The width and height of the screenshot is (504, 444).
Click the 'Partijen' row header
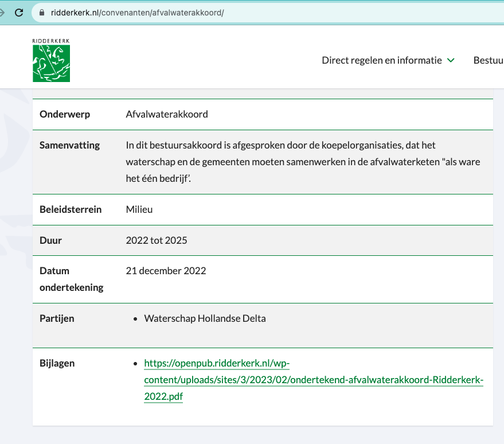click(56, 318)
